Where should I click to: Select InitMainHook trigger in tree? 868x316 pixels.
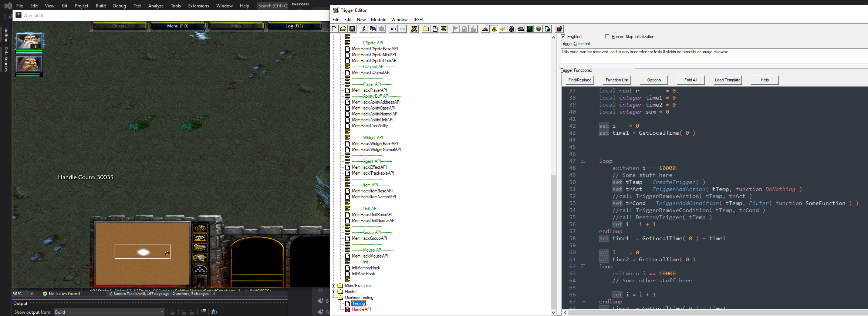tap(363, 274)
